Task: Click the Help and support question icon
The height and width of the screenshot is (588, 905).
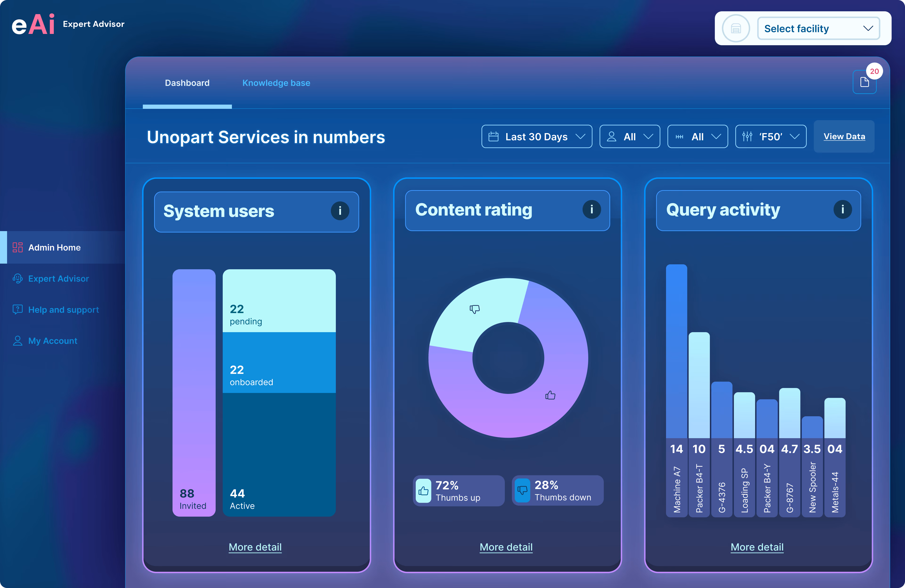Action: pos(17,309)
